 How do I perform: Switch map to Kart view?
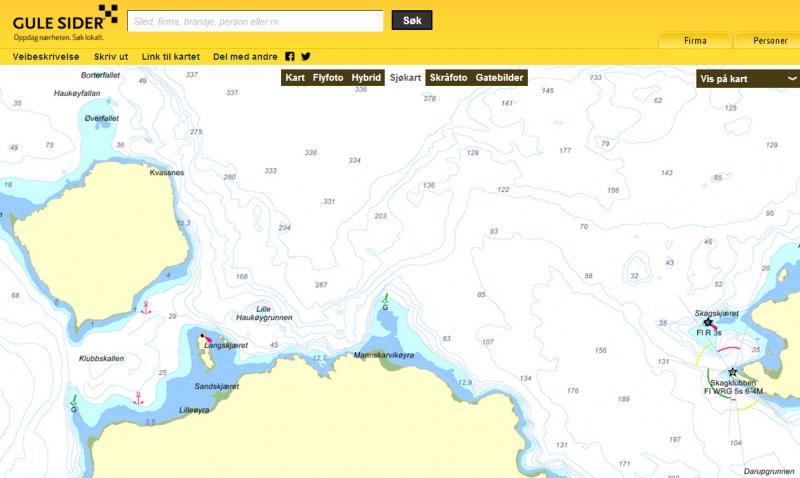click(295, 77)
